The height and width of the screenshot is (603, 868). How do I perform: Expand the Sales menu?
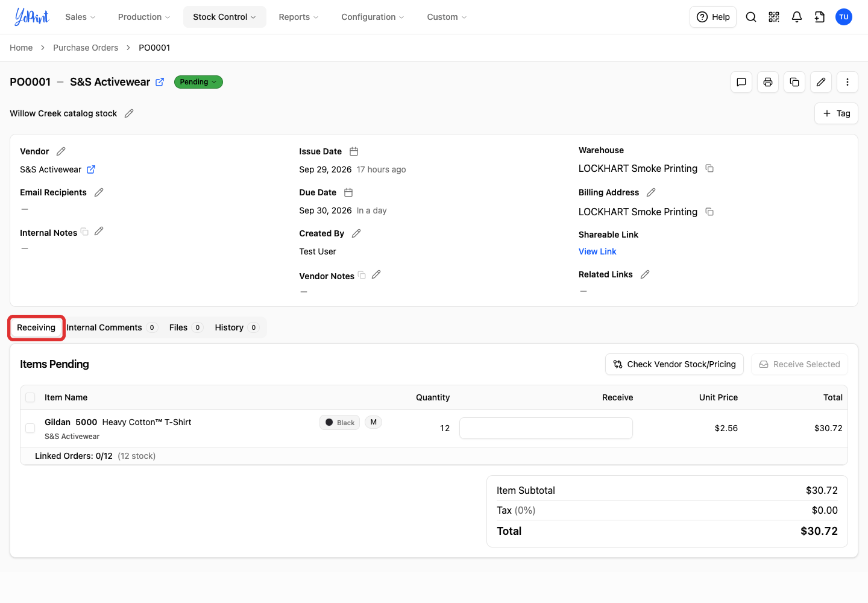coord(80,17)
